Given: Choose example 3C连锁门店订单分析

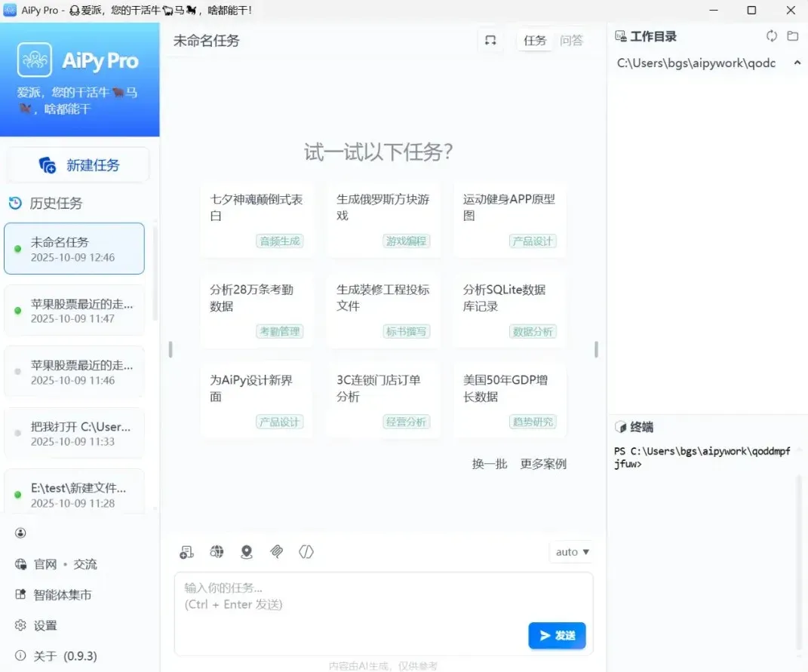Looking at the screenshot, I should (x=383, y=400).
